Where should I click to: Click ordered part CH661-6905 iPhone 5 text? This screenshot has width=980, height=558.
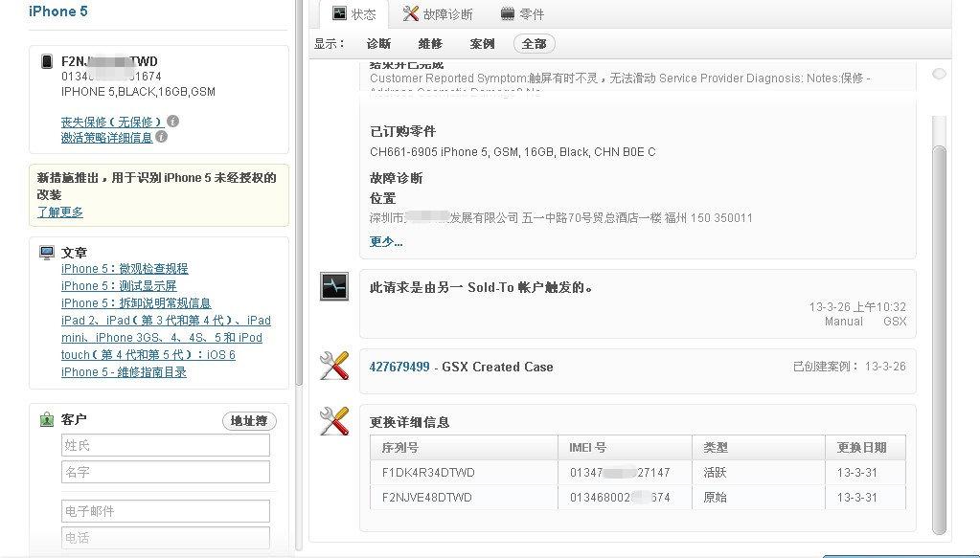pos(513,151)
